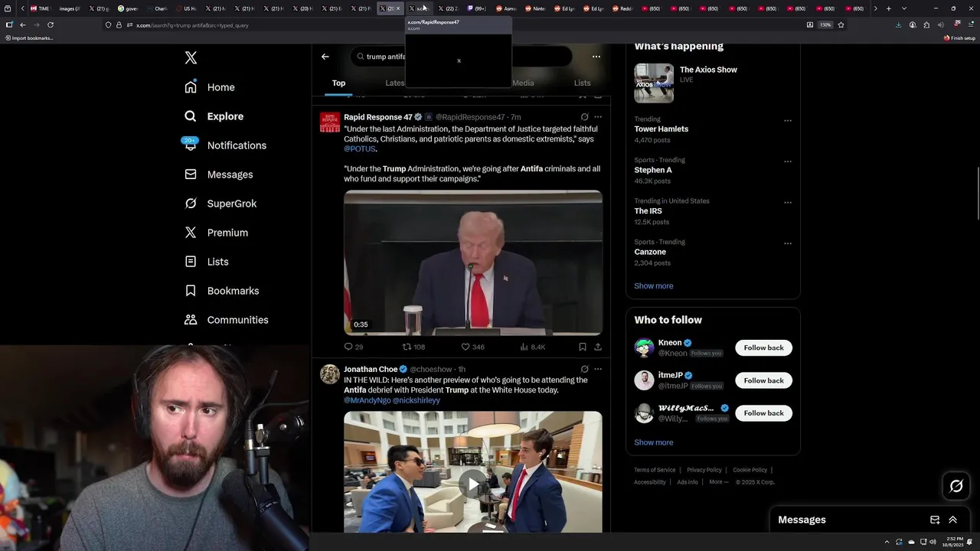Open Lists in sidebar

(x=207, y=262)
